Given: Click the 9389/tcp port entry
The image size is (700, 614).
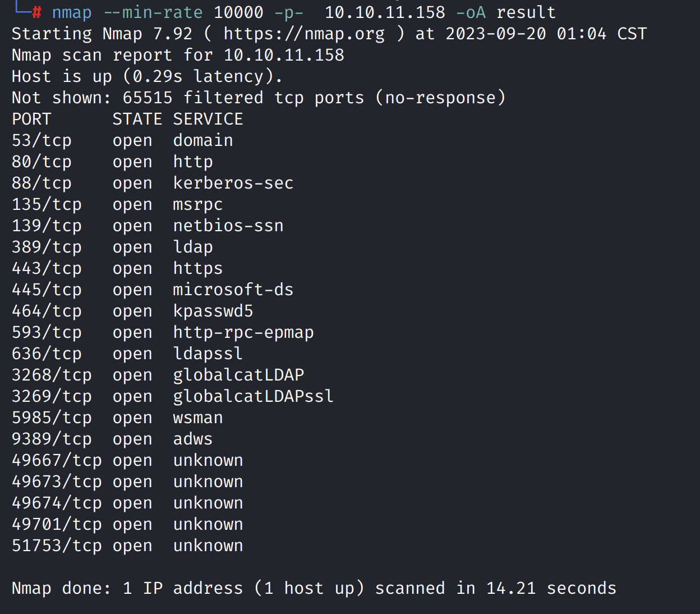Looking at the screenshot, I should 52,439.
